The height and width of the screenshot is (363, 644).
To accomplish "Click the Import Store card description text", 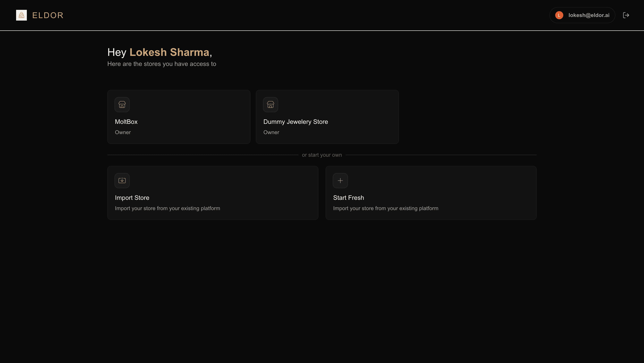I will [x=167, y=208].
